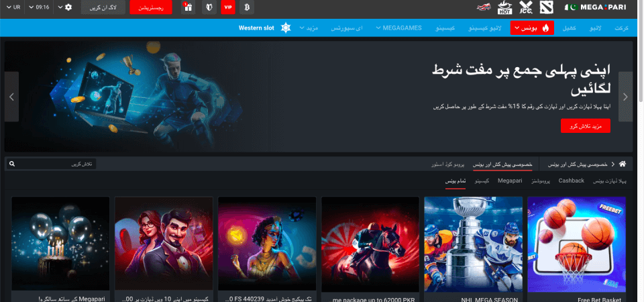This screenshot has height=302, width=644.
Task: Select the پروموشنز promotions filter tab
Action: point(541,181)
